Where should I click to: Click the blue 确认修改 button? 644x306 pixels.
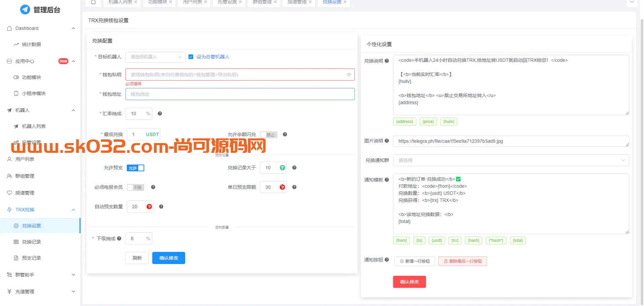pos(169,258)
